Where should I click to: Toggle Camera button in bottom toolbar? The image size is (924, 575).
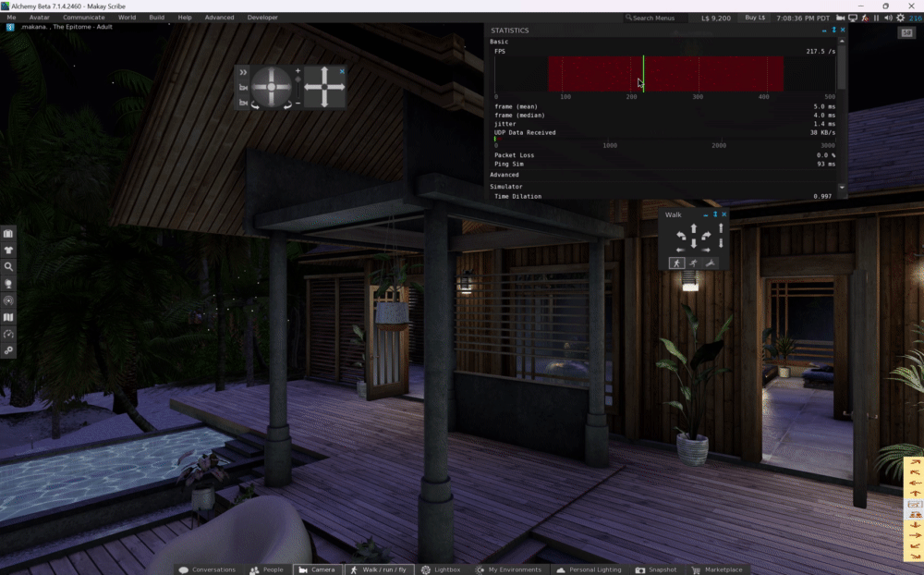(x=317, y=569)
